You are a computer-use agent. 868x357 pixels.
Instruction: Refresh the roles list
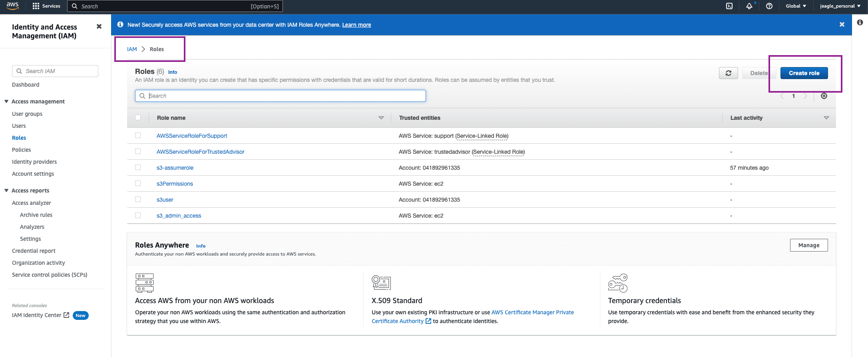[728, 73]
